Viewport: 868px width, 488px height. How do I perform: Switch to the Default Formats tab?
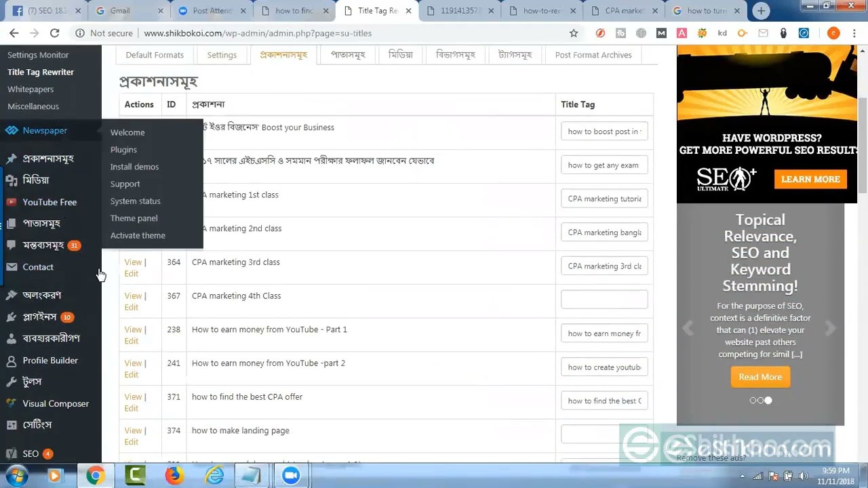(x=155, y=55)
